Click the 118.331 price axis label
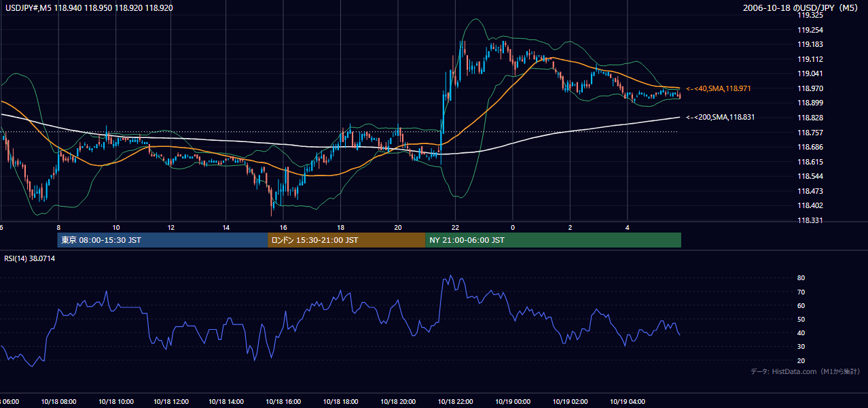The image size is (868, 408). [810, 220]
